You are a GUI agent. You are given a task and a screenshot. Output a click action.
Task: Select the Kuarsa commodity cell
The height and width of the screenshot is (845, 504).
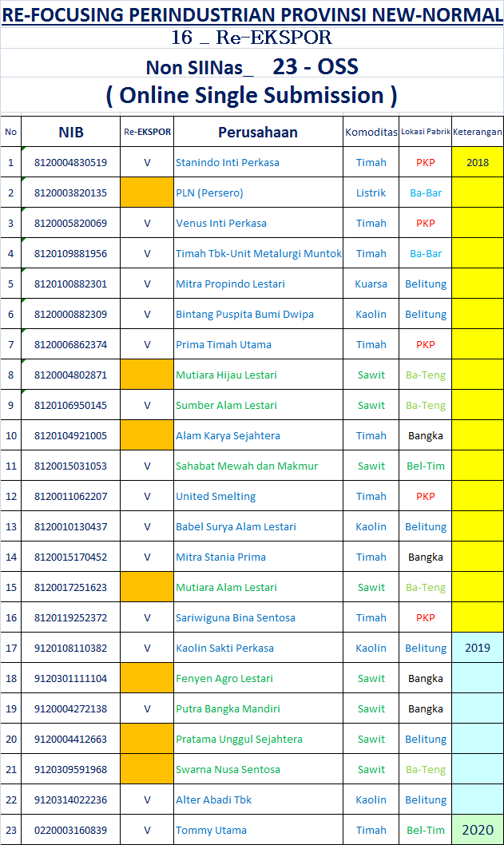(371, 284)
